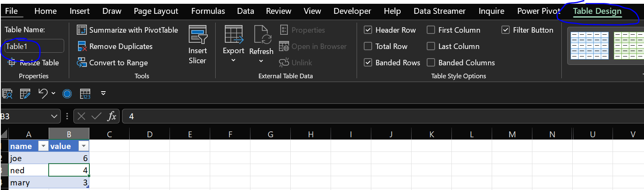Click the Remove Duplicates icon
Screen dimensions: 644x190
[x=82, y=46]
